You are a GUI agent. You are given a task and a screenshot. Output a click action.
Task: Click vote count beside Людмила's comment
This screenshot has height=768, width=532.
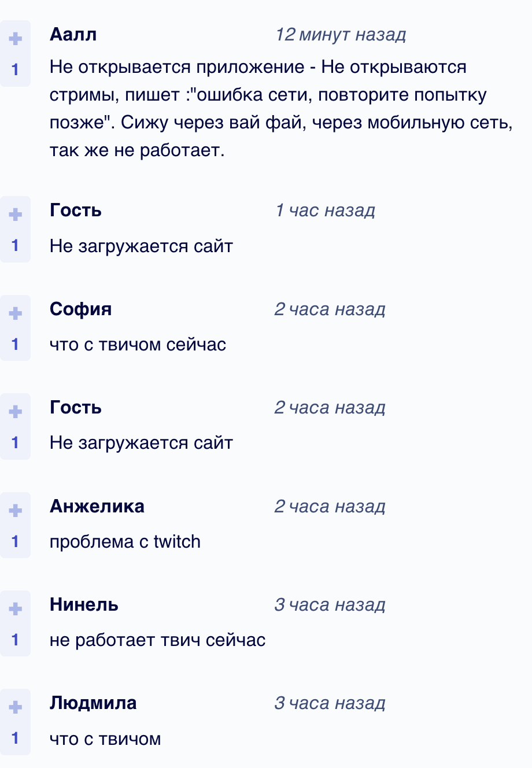pos(15,738)
